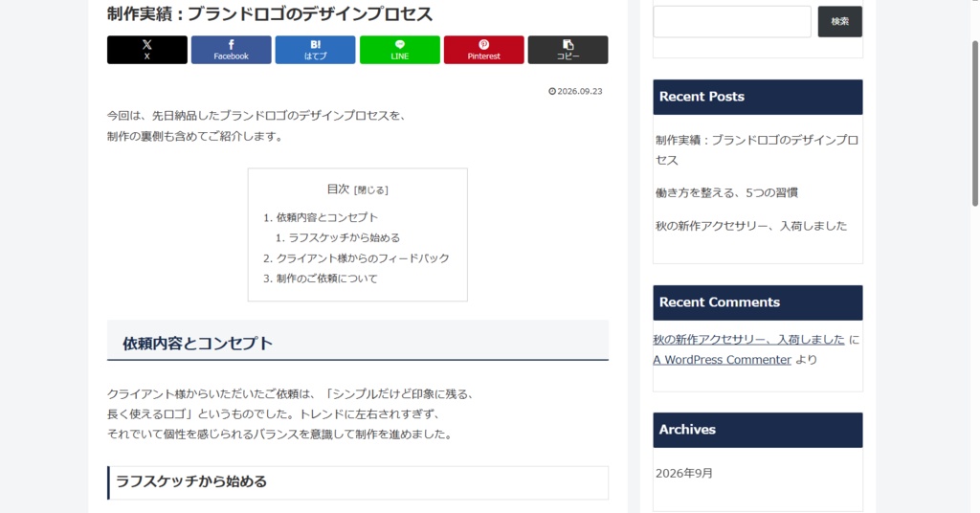
Task: Send the post via LINE
Action: (x=399, y=50)
